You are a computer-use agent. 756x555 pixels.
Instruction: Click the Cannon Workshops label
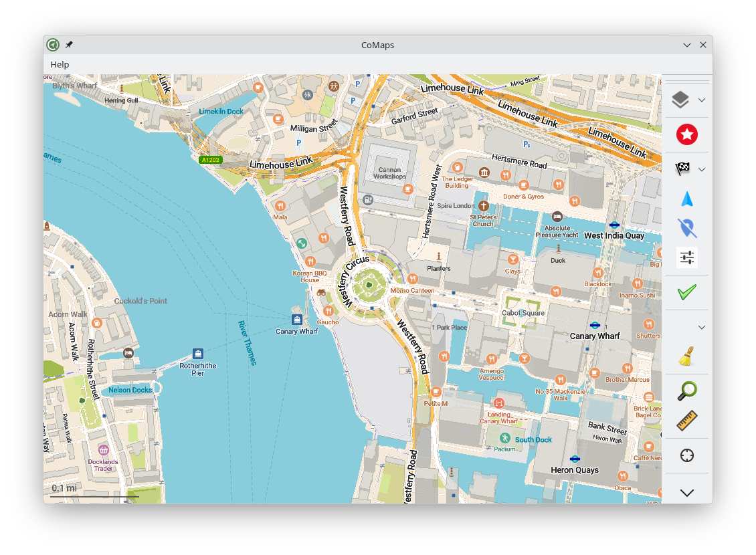point(389,173)
